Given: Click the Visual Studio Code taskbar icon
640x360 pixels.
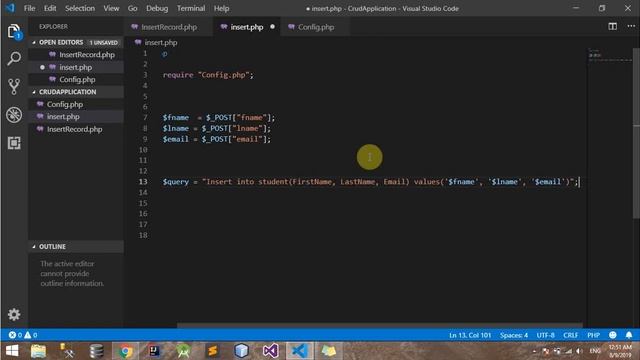Looking at the screenshot, I should click(299, 351).
